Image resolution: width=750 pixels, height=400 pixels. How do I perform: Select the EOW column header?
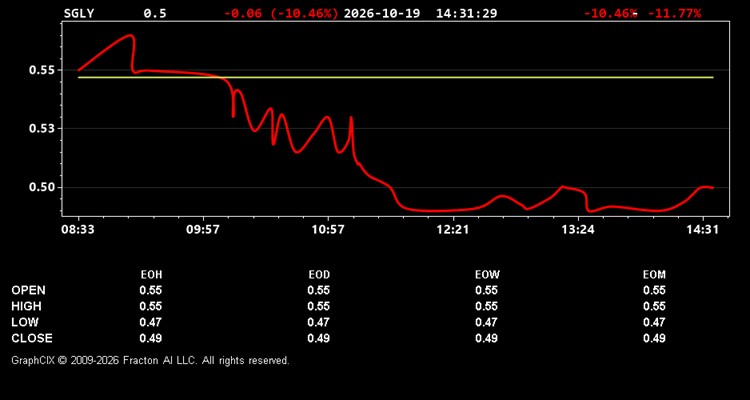tap(487, 275)
